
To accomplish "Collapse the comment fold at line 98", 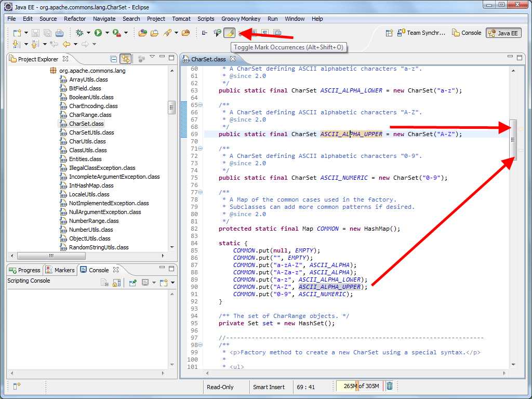I will click(201, 345).
